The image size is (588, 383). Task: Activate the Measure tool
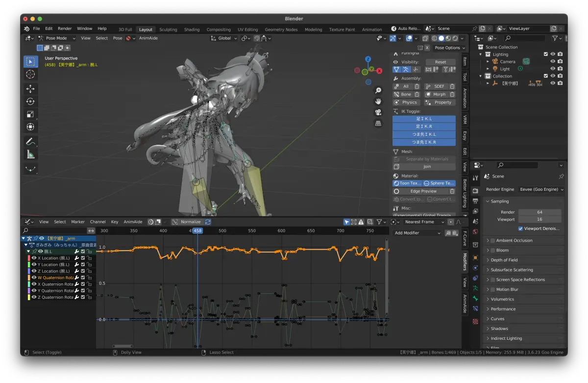30,154
